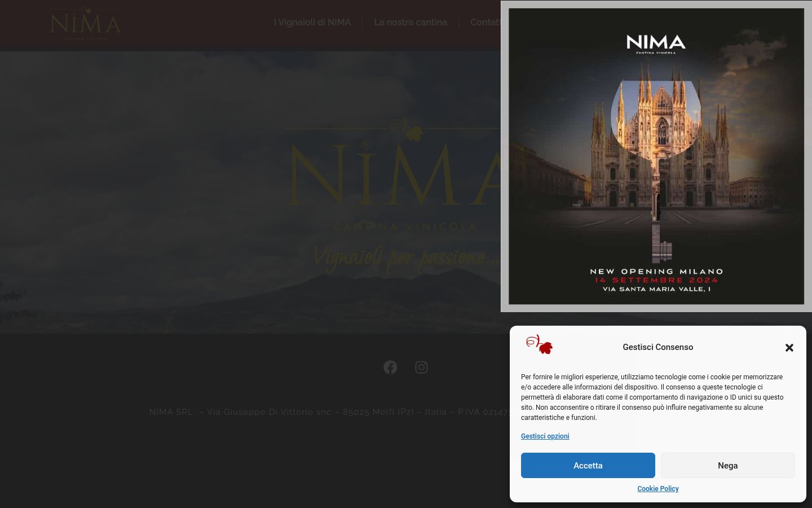Click the New Opening Milano popup poster
The width and height of the screenshot is (812, 508).
(x=656, y=156)
